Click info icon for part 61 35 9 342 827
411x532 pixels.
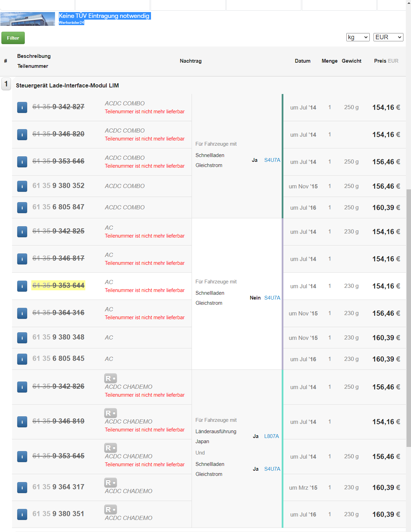[22, 107]
